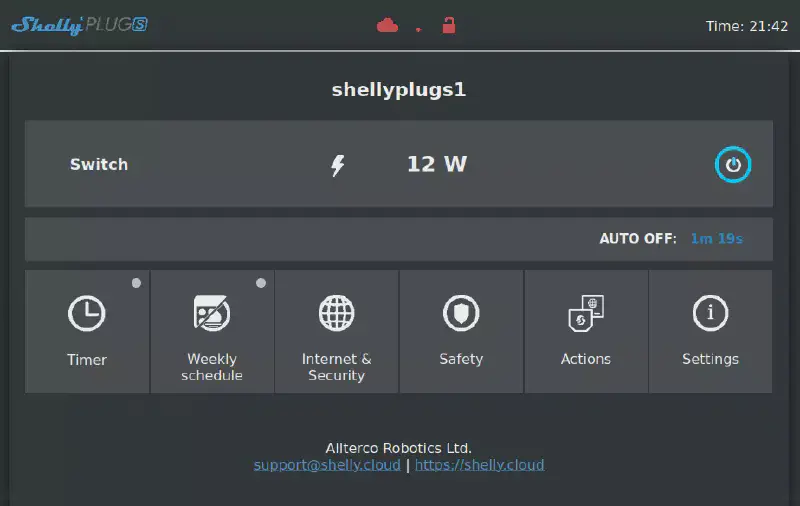Click the AUTO OFF countdown timer value
The height and width of the screenshot is (506, 800).
716,239
